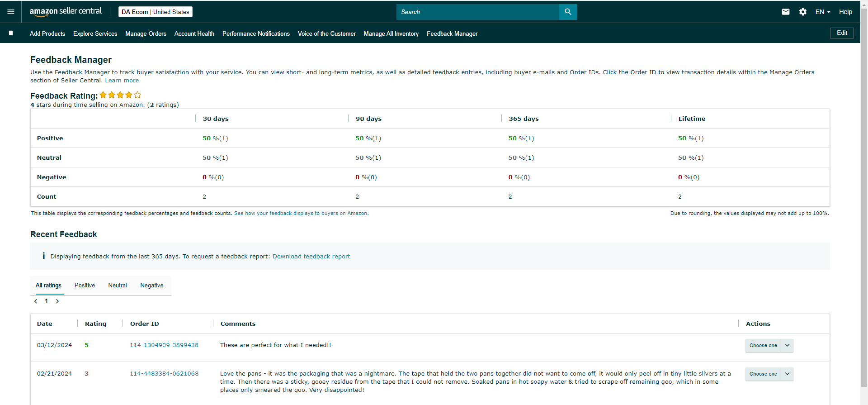Click the info icon in Recent Feedback notice
Screen dimensions: 868x405
coord(43,256)
